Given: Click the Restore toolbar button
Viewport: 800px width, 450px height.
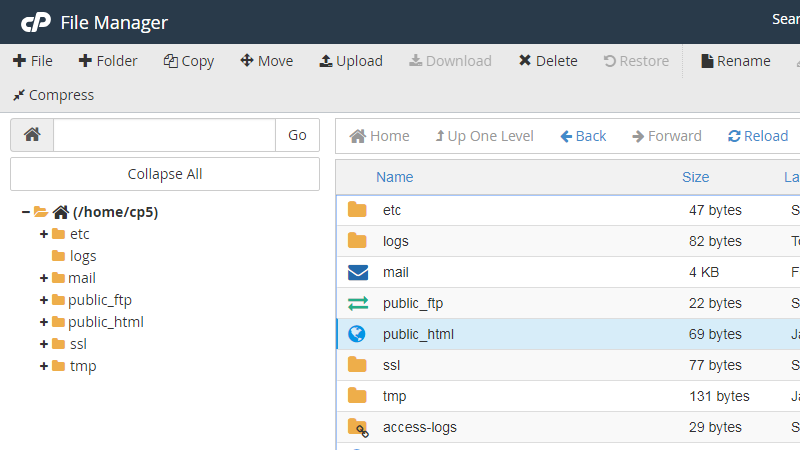Looking at the screenshot, I should 636,61.
